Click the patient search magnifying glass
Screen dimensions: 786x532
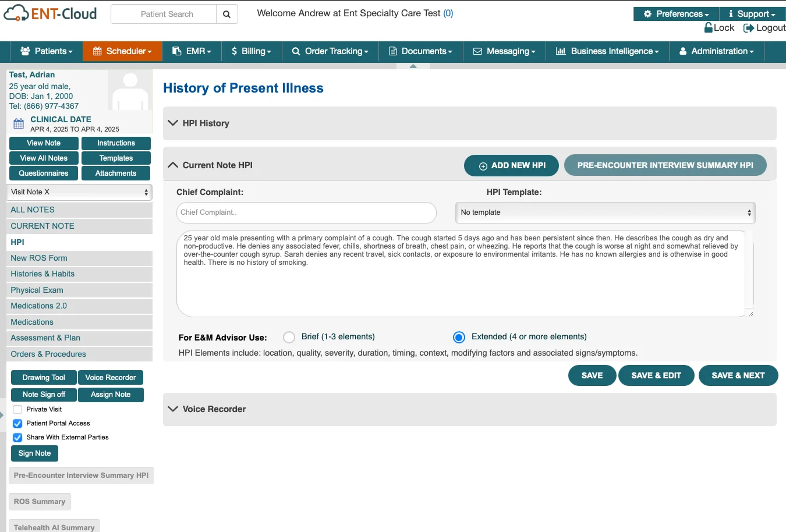coord(226,14)
